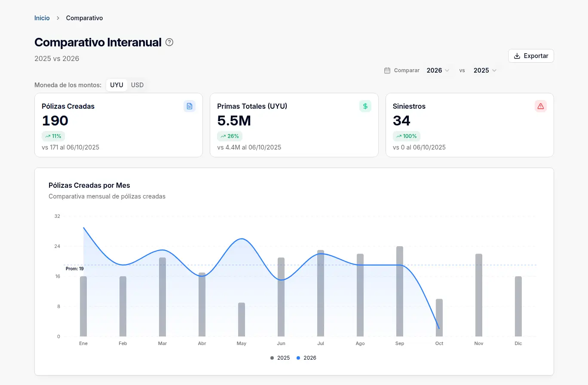Click the Exportar button
The image size is (588, 385).
[531, 56]
